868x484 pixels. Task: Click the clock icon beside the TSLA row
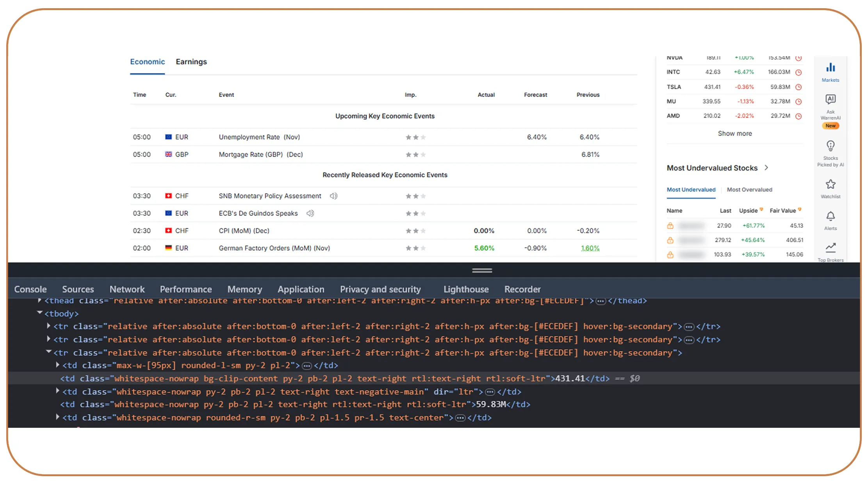[x=798, y=87]
